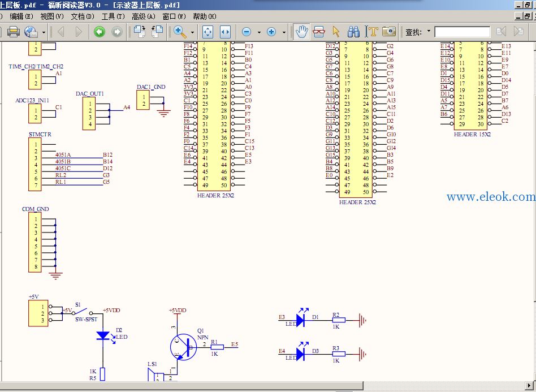Click the Find Next icon
The height and width of the screenshot is (392, 536).
click(x=518, y=32)
